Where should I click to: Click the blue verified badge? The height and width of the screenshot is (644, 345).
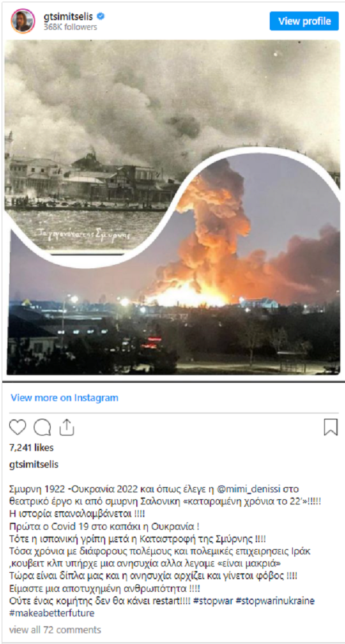[101, 17]
